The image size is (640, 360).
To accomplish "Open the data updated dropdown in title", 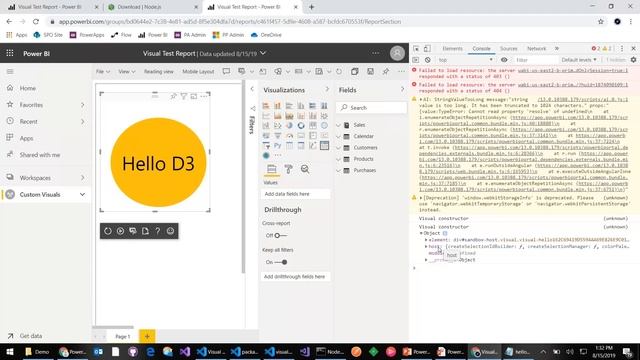I will pyautogui.click(x=263, y=53).
